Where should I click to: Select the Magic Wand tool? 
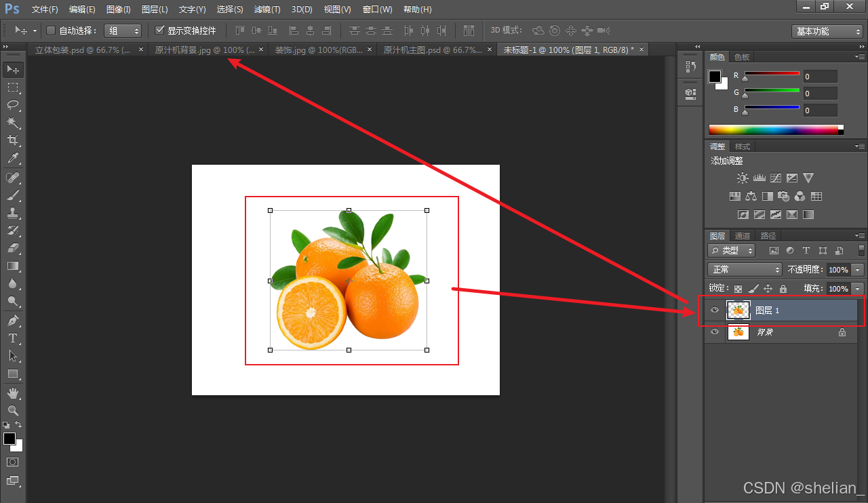13,123
